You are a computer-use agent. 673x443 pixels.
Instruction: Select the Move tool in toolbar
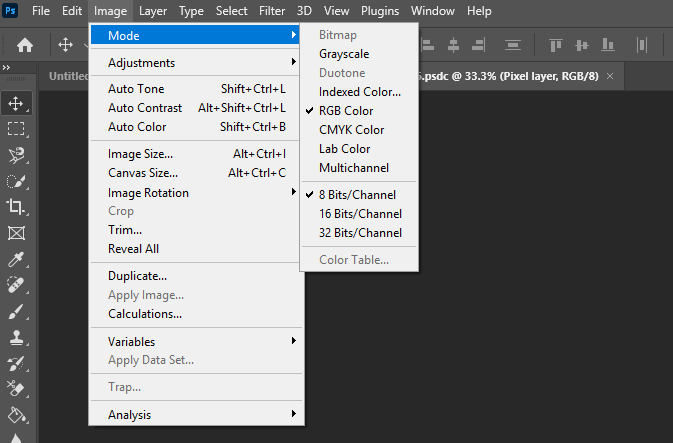click(16, 103)
